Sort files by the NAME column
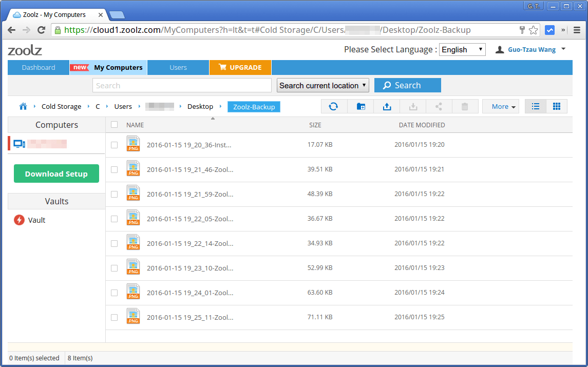The image size is (588, 367). tap(135, 125)
